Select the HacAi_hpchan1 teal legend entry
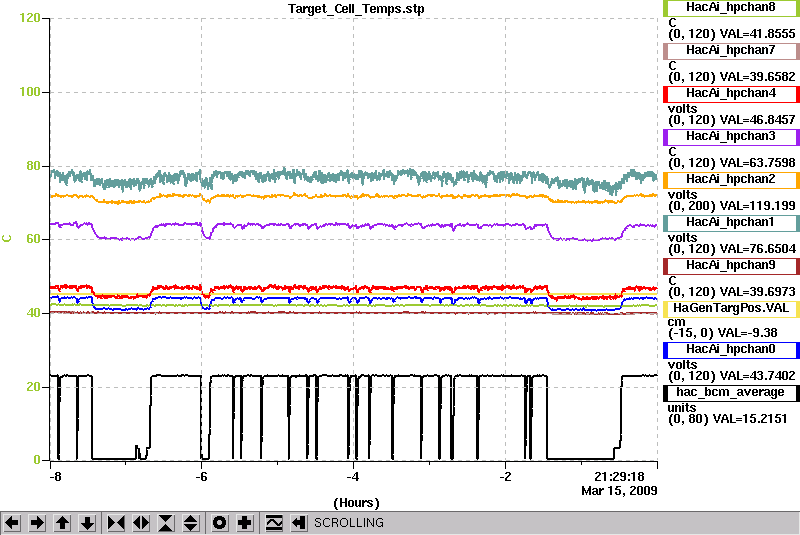 coord(731,223)
